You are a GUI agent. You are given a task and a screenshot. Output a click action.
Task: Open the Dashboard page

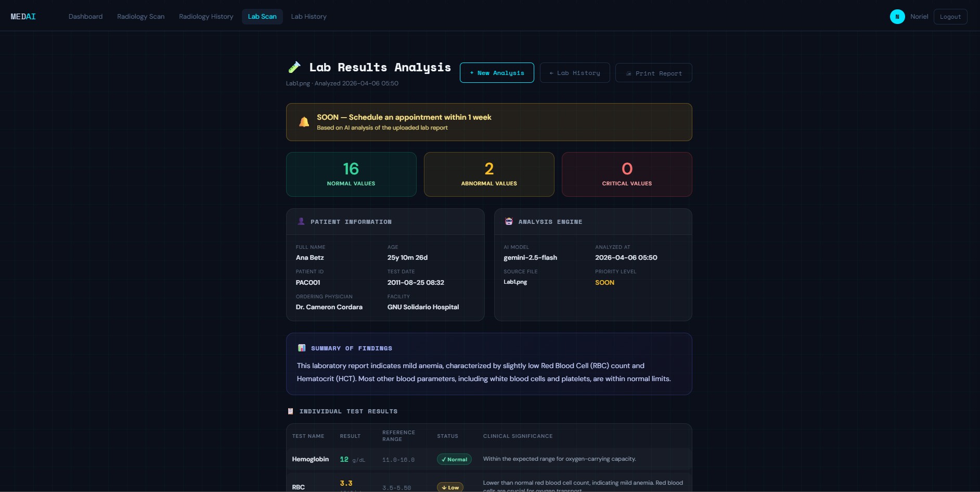point(86,17)
